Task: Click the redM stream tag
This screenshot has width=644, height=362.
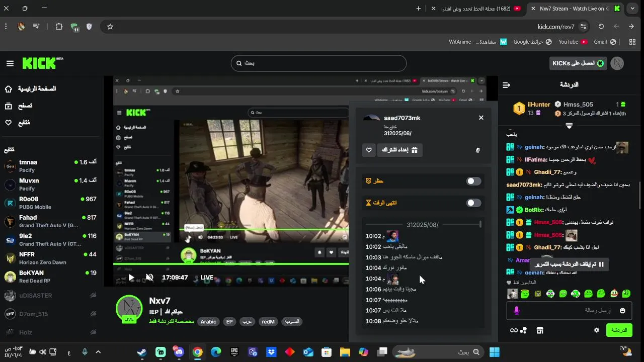Action: [268, 322]
